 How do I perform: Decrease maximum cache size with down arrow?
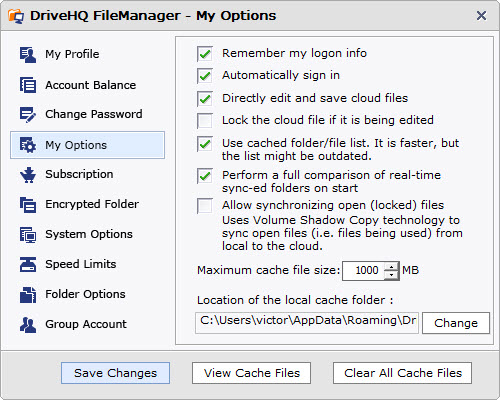tap(391, 275)
